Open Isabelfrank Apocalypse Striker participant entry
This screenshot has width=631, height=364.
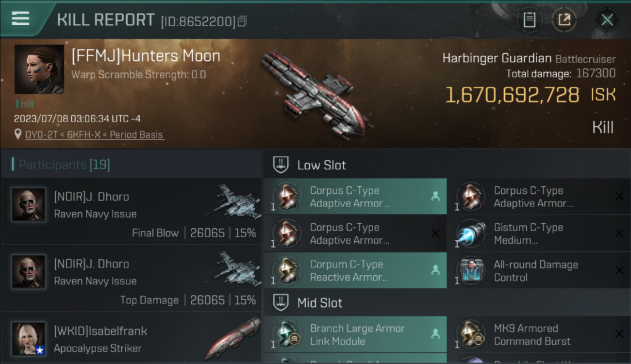click(x=131, y=338)
